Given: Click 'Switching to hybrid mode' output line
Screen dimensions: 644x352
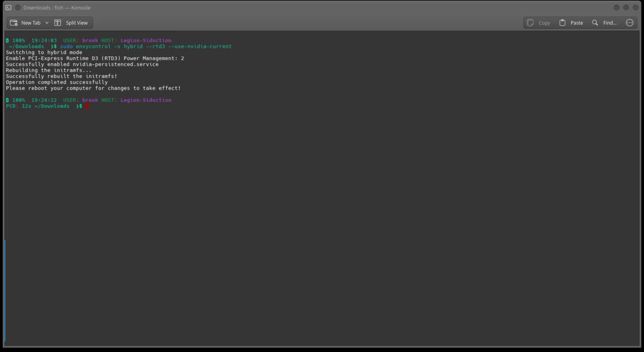Looking at the screenshot, I should tap(44, 52).
